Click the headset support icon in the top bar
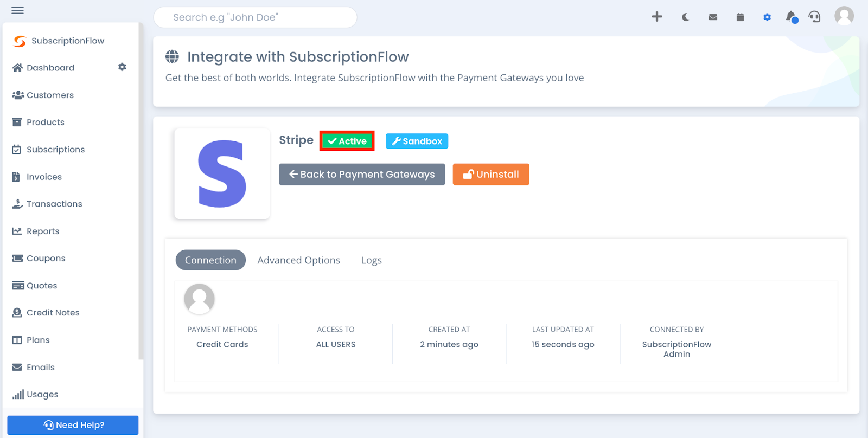The width and height of the screenshot is (868, 438). 814,17
